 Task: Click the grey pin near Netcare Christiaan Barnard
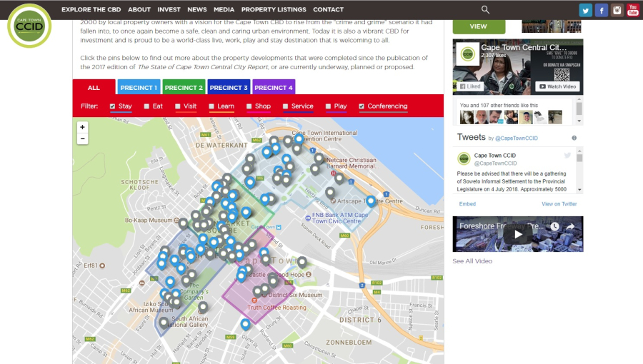pos(319,158)
